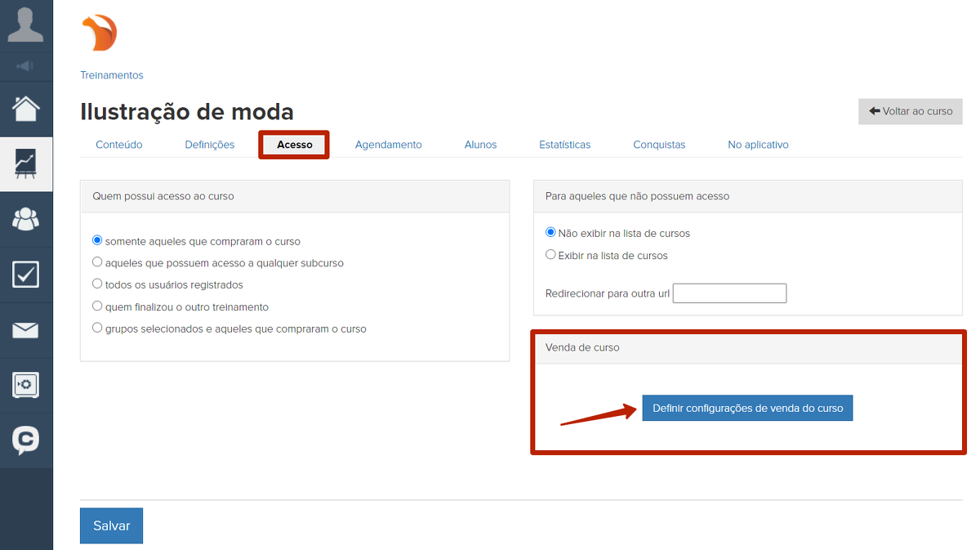Click the orange logo at top

tap(100, 34)
